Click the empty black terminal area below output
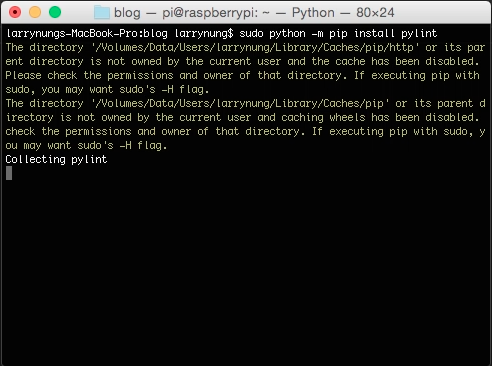Screen dimensions: 492x366 (246, 267)
